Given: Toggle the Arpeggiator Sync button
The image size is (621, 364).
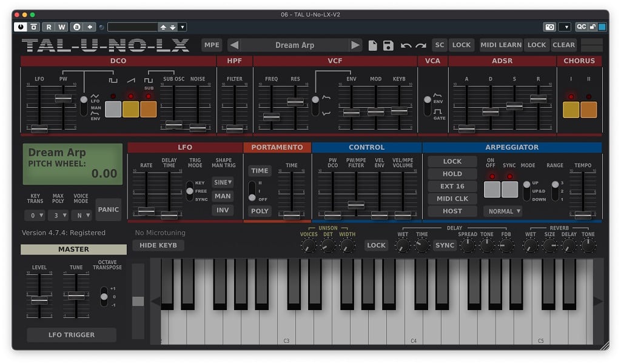Looking at the screenshot, I should click(x=509, y=190).
